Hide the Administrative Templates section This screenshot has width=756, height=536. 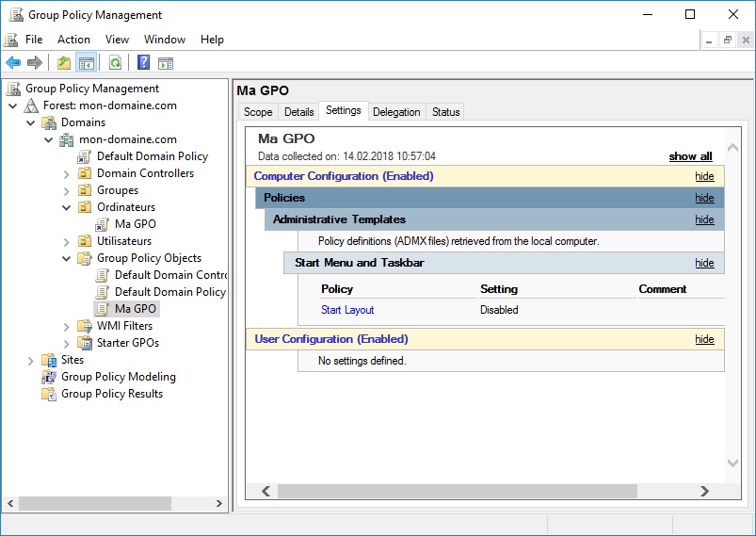[x=704, y=219]
